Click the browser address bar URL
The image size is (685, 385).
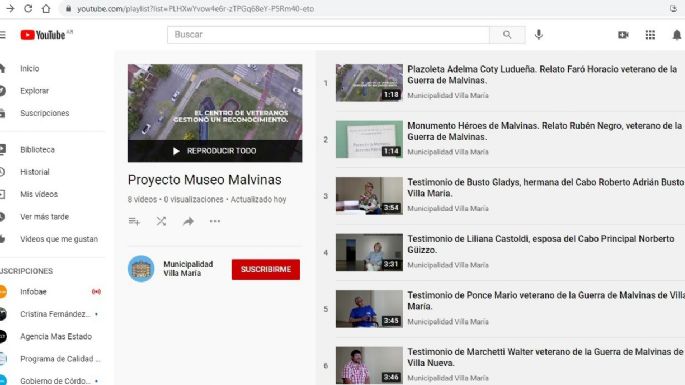(x=196, y=9)
